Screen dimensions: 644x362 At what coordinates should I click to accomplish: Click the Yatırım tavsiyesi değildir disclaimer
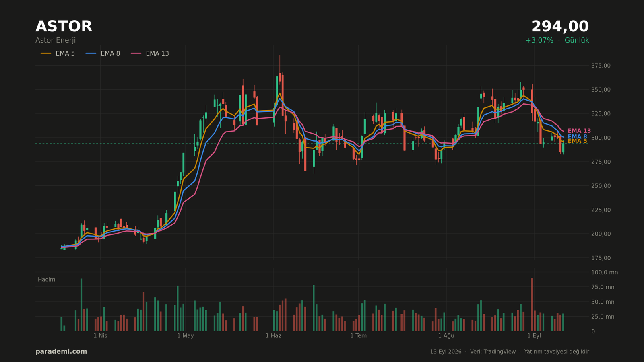point(557,352)
